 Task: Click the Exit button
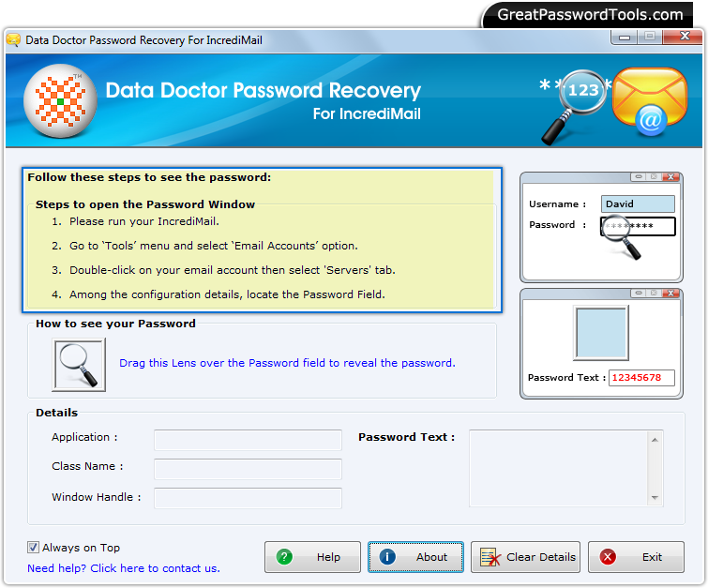(636, 557)
